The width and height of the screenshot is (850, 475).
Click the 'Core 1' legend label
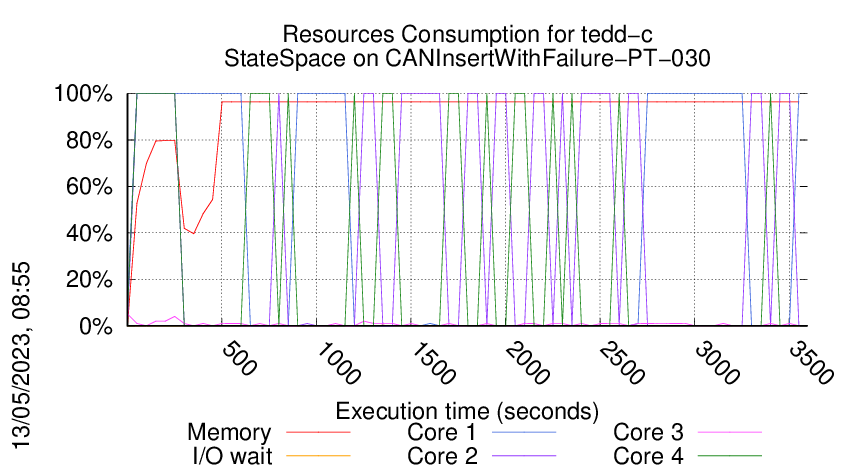coord(442,433)
